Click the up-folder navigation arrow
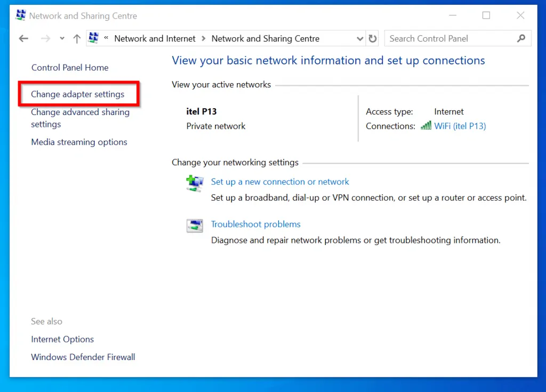 [x=76, y=38]
